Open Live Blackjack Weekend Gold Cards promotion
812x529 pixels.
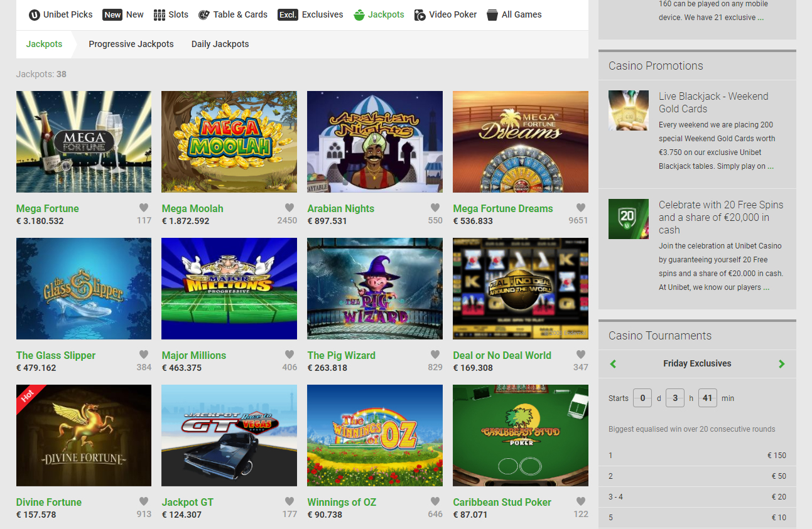tap(713, 102)
